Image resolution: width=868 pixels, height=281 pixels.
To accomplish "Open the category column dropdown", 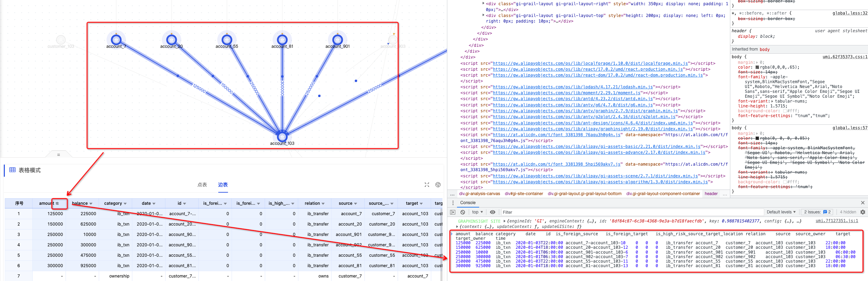I will (125, 204).
